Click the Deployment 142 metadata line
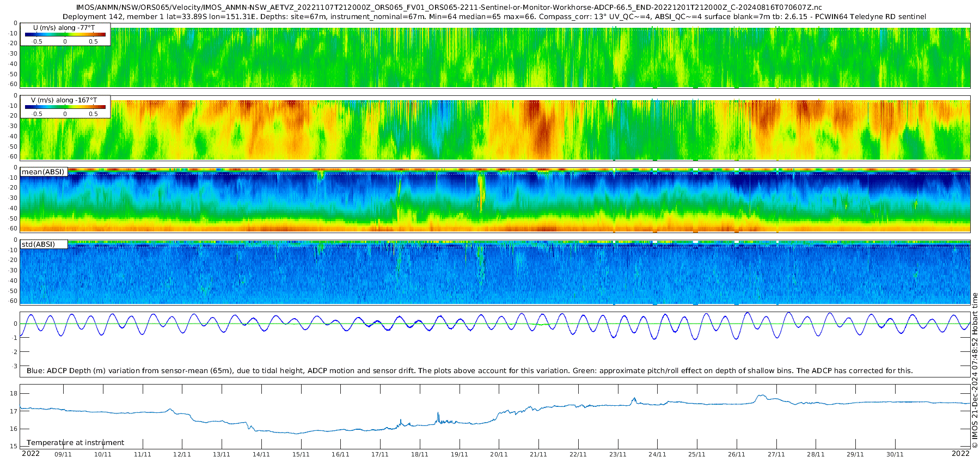The height and width of the screenshot is (463, 980). (494, 17)
